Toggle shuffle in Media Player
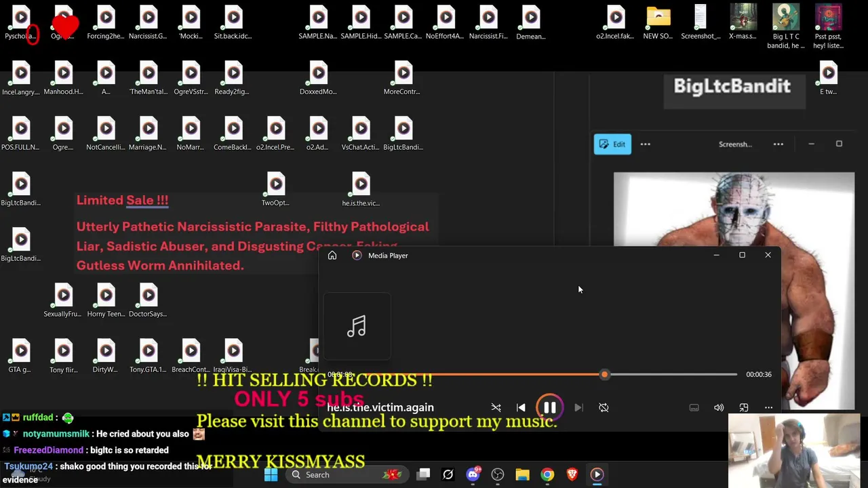868x488 pixels. [x=496, y=407]
